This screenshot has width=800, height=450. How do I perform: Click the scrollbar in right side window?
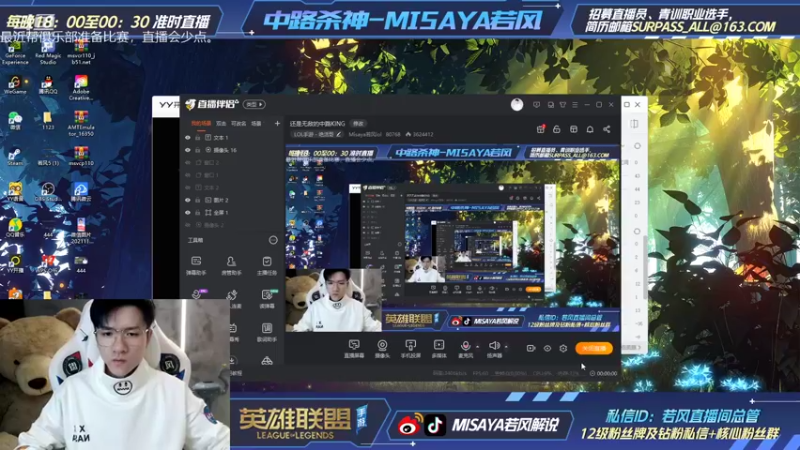coord(645,268)
